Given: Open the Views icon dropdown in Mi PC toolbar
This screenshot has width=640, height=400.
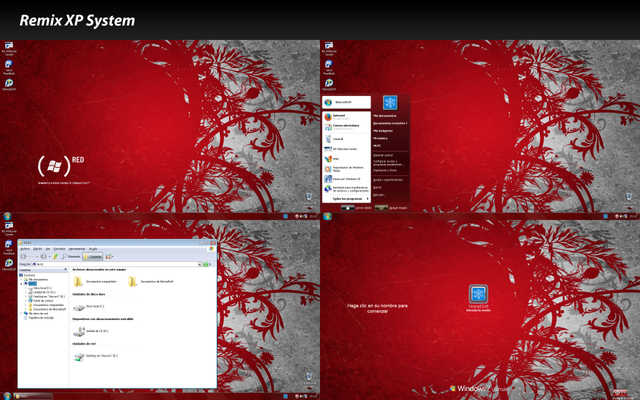Looking at the screenshot, I should (109, 256).
